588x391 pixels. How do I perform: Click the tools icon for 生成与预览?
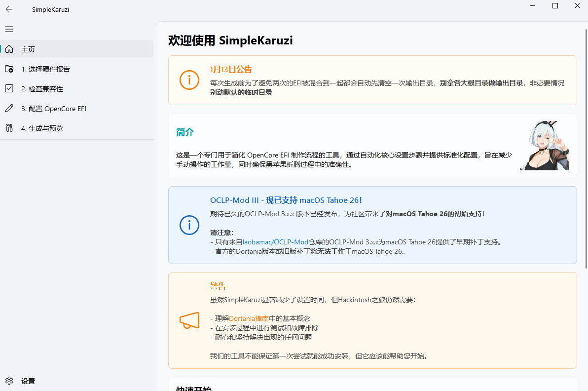pos(9,128)
